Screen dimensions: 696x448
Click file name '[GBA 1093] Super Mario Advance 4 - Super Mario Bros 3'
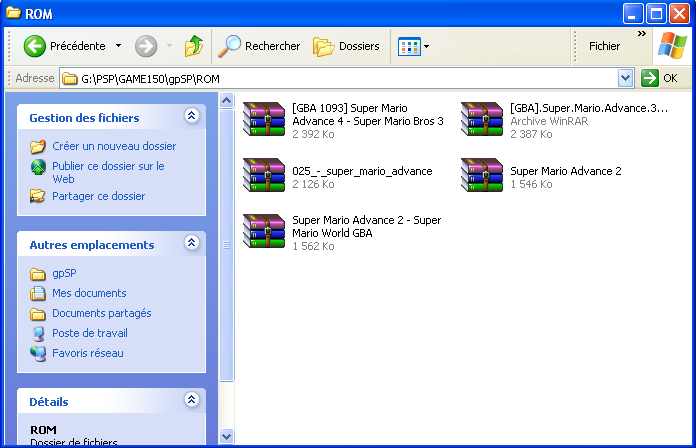368,115
